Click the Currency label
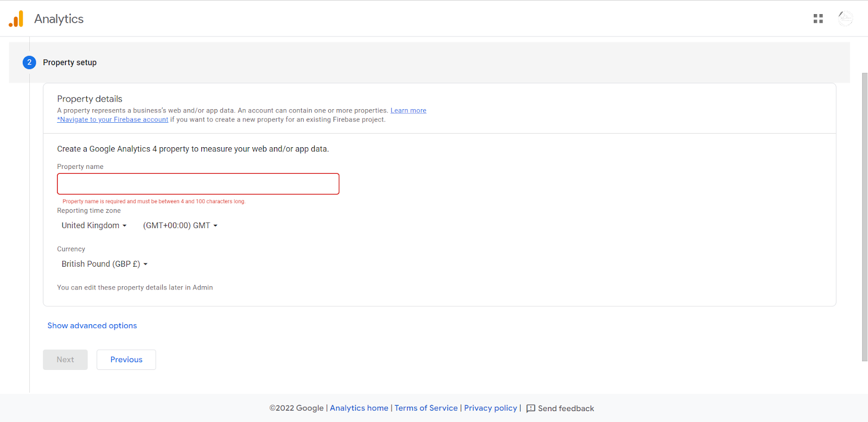868x422 pixels. click(71, 249)
